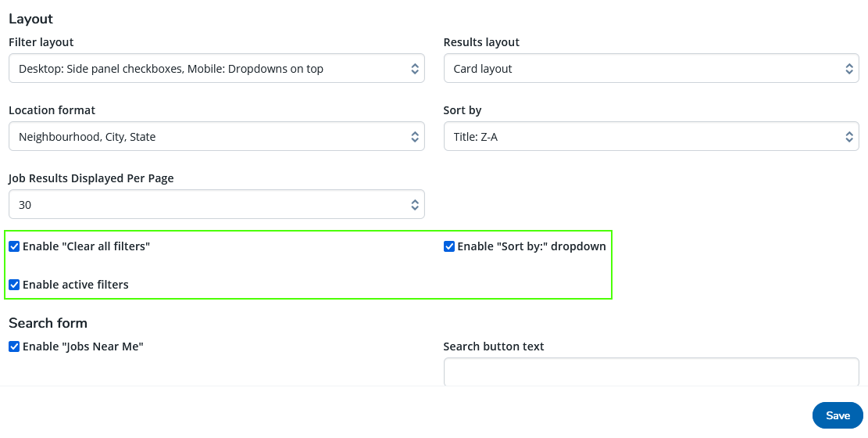Image resolution: width=868 pixels, height=438 pixels.
Task: Untick the Enable "Jobs Near Me" checkbox
Action: pyautogui.click(x=14, y=346)
